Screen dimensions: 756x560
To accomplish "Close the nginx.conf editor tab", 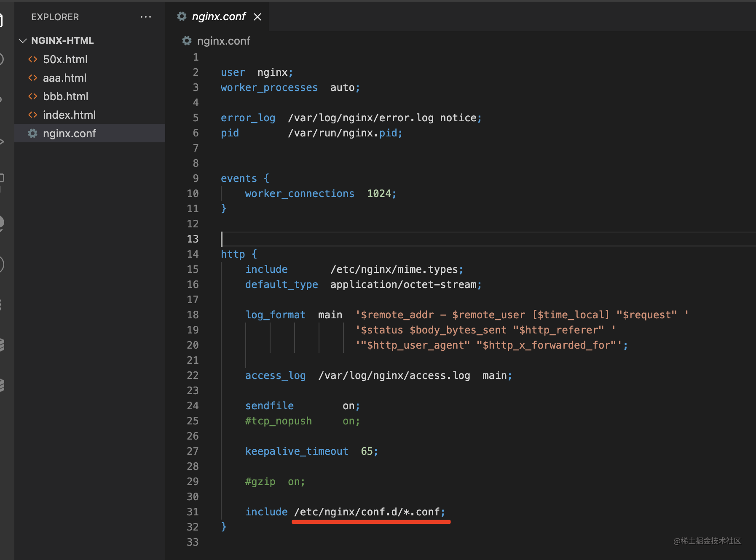I will pos(257,17).
